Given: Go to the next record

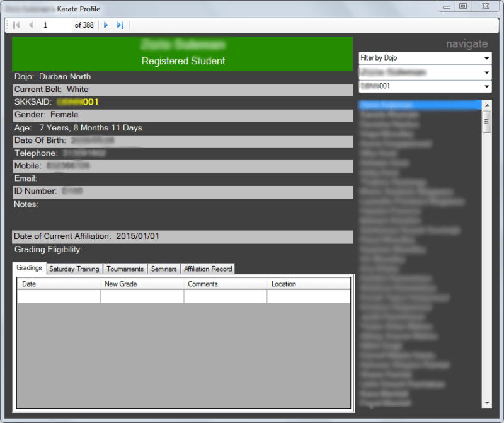Looking at the screenshot, I should tap(106, 25).
